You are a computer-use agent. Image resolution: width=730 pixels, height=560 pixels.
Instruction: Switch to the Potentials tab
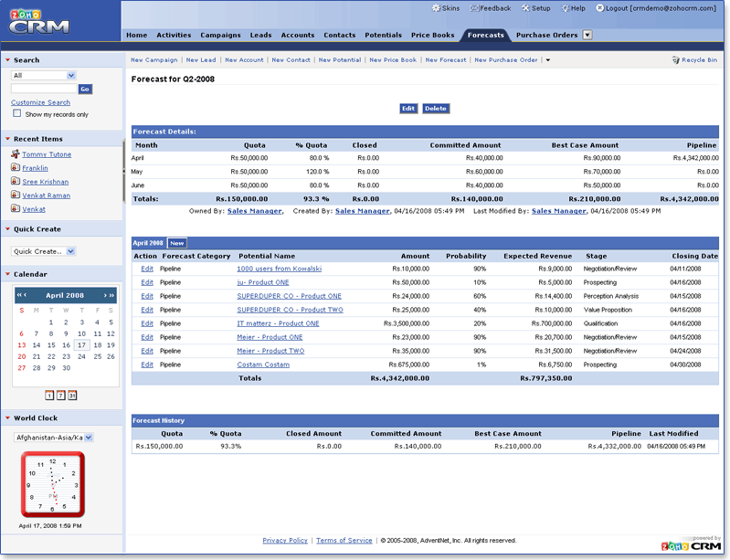coord(383,36)
